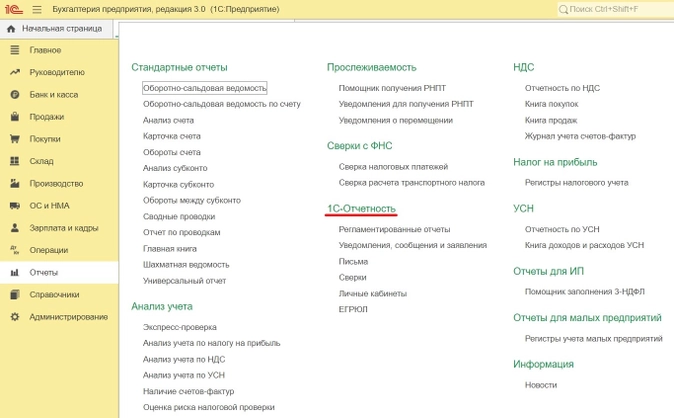Open Журнал учета счетов-фактур
Screen dimensions: 674x418
(580, 136)
